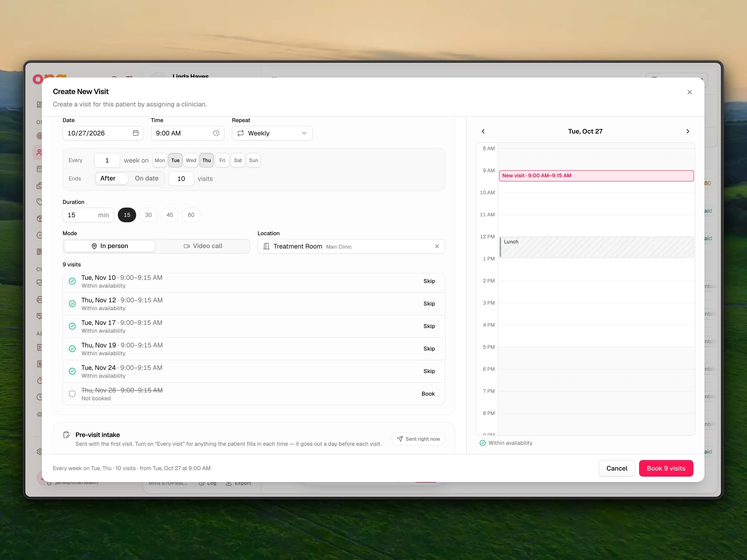
Task: Open the clock picker in Time field
Action: click(x=216, y=133)
